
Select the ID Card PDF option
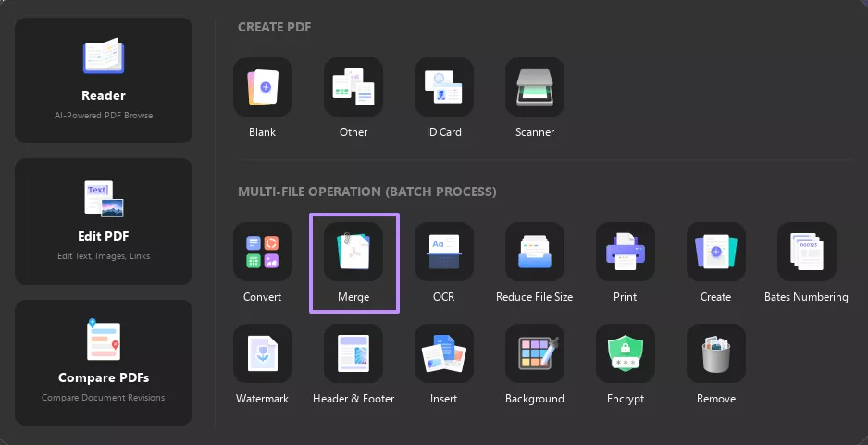tap(444, 87)
